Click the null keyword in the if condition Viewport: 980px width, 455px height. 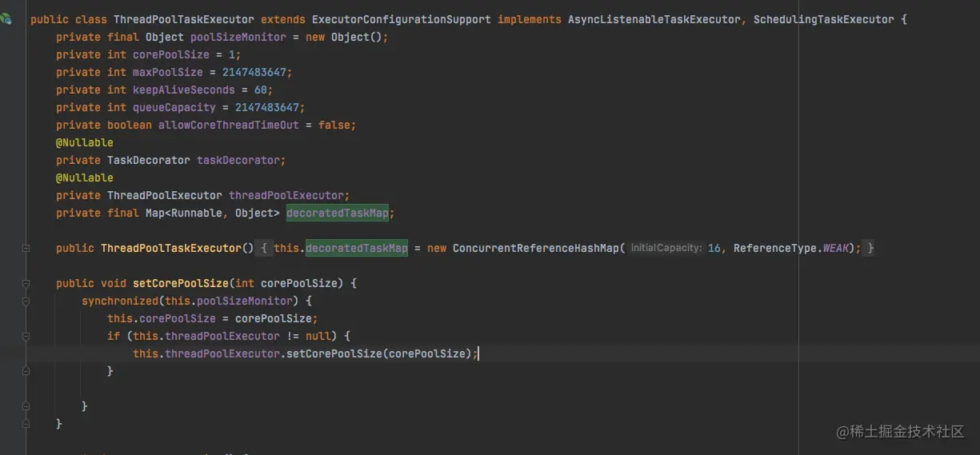click(x=318, y=337)
